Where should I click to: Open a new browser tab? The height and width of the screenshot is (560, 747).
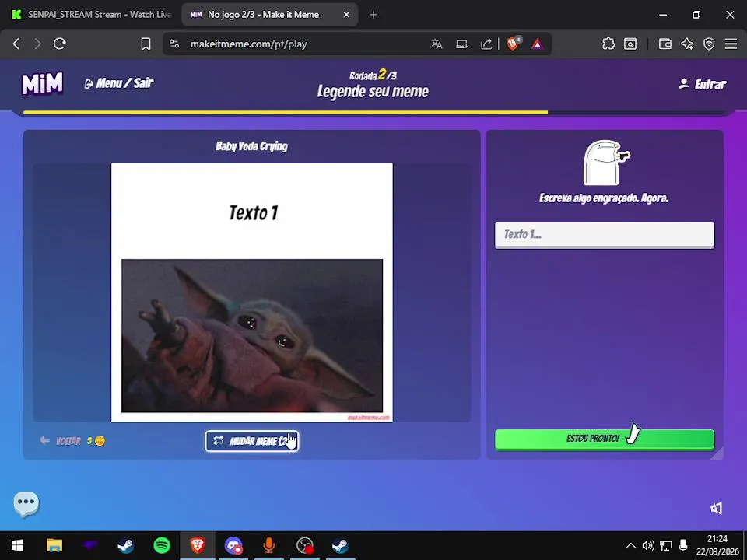click(x=373, y=15)
